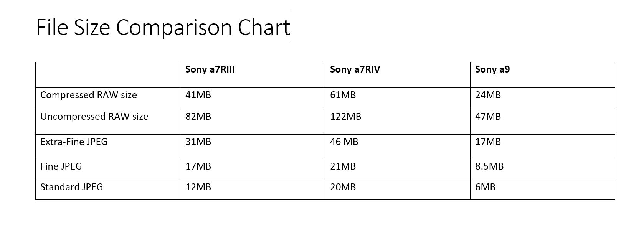Click the Compressed RAW size row label
Screen dimensions: 644x234
89,95
